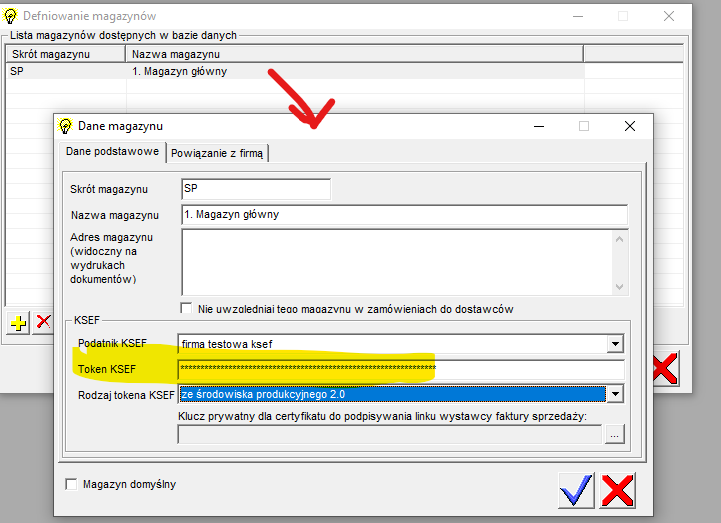This screenshot has height=523, width=721.
Task: Click the lightbulb icon in Dane magazynu title bar
Action: [x=66, y=127]
